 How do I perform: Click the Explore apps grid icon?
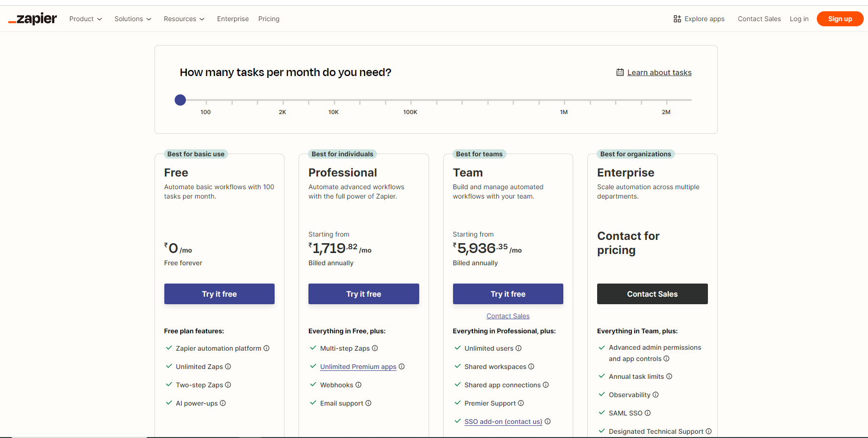coord(677,19)
